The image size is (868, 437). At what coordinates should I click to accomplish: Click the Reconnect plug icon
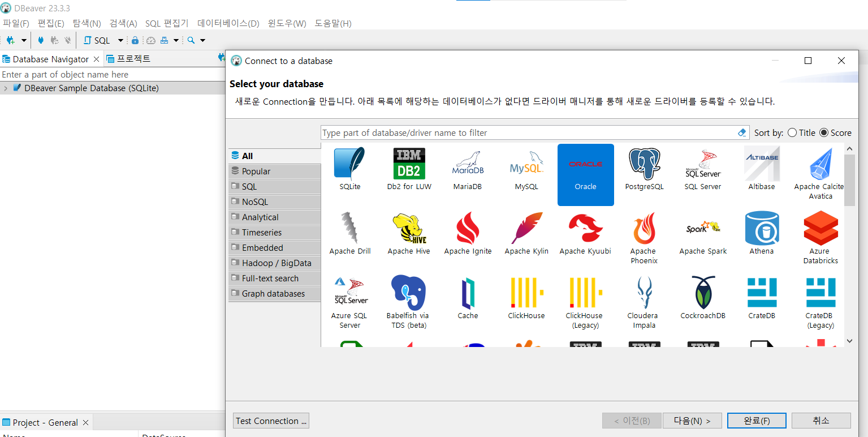coord(54,40)
